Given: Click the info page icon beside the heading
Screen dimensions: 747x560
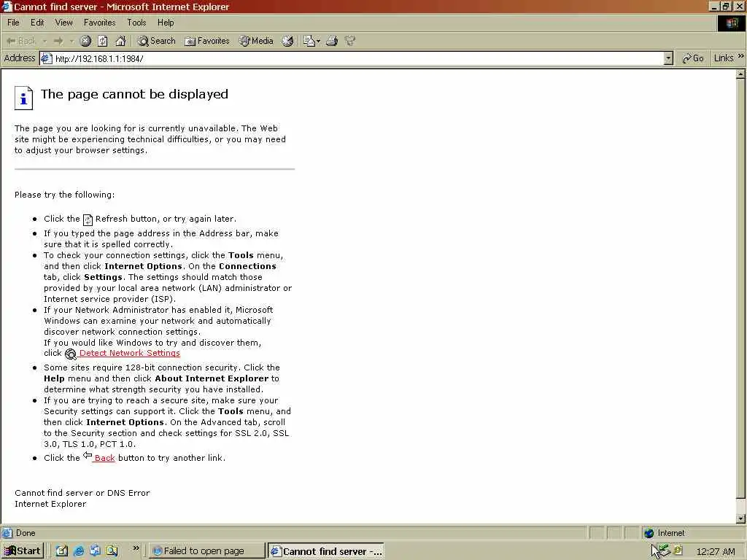Looking at the screenshot, I should click(x=23, y=98).
